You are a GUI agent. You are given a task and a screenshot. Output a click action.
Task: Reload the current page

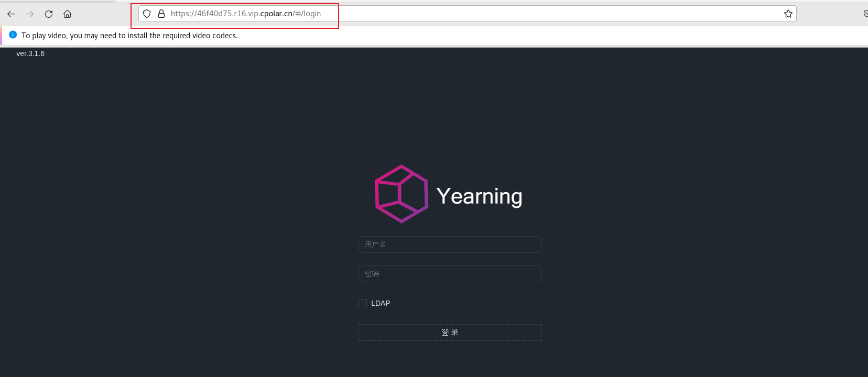pos(49,14)
